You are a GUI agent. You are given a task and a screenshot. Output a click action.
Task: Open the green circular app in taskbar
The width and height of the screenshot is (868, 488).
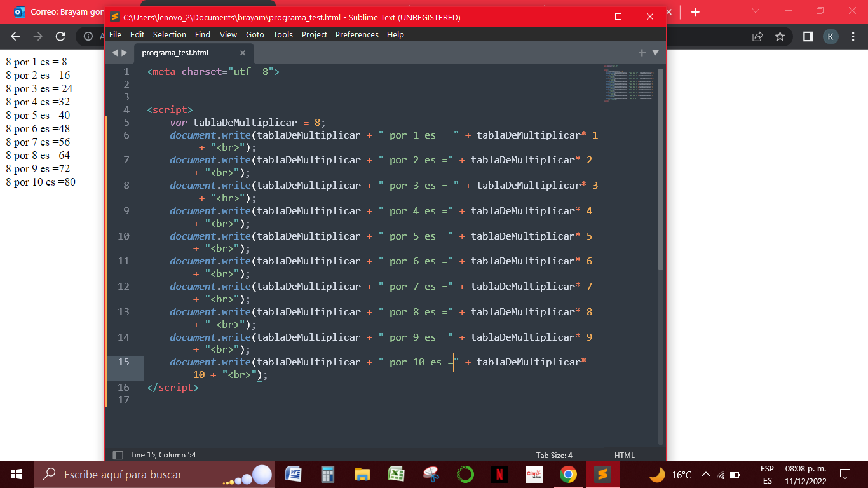(465, 475)
